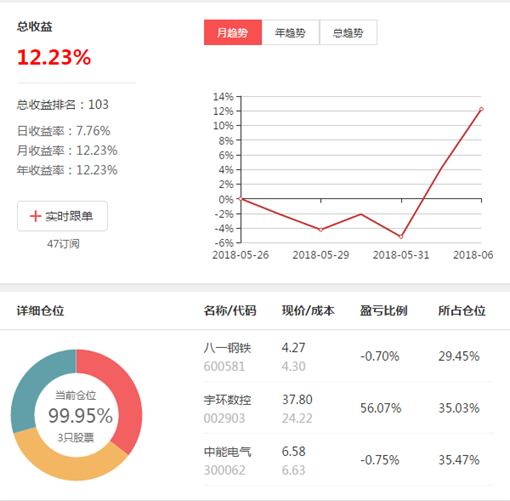Click the red plus icon on 实时跟单
Viewport: 510px width, 501px height.
35,216
